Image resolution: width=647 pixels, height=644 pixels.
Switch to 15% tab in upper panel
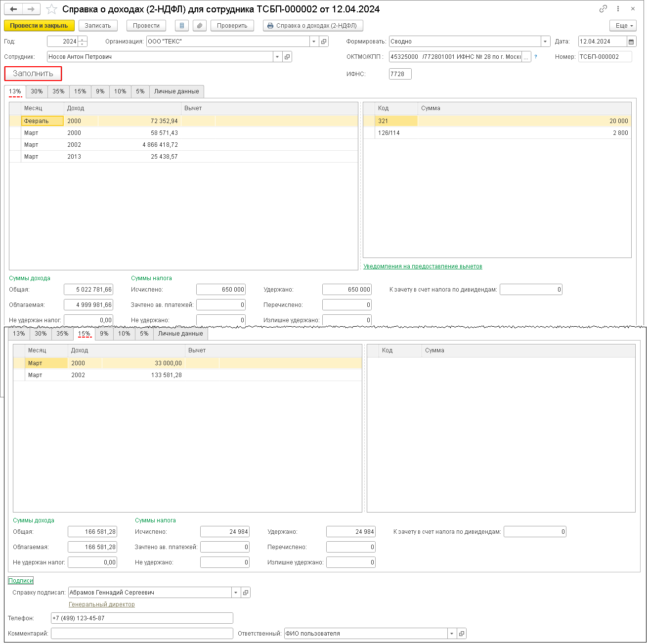[80, 91]
